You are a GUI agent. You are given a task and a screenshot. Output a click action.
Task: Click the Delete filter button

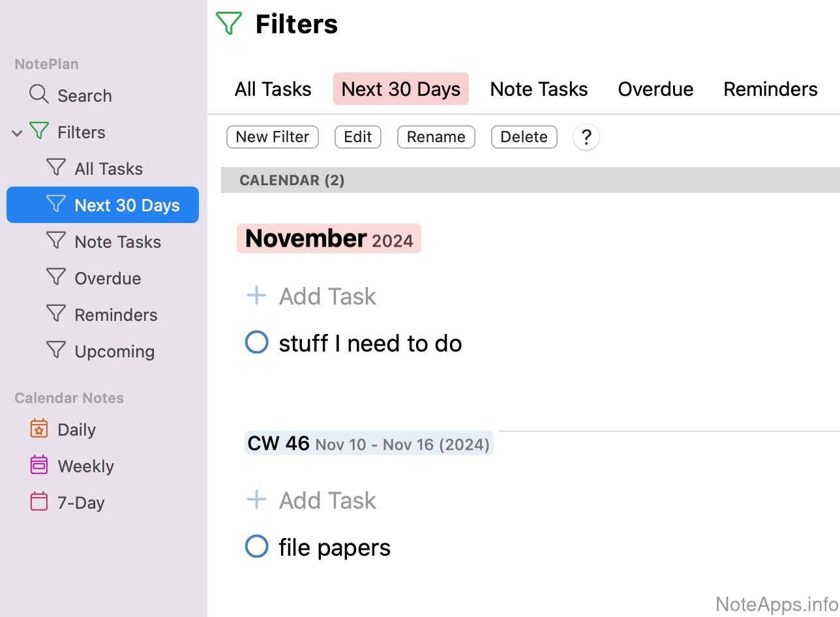[x=524, y=137]
